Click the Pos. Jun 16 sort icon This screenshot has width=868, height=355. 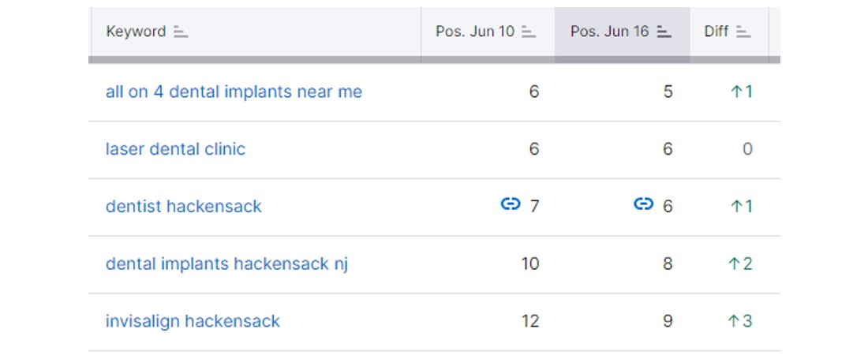(664, 32)
